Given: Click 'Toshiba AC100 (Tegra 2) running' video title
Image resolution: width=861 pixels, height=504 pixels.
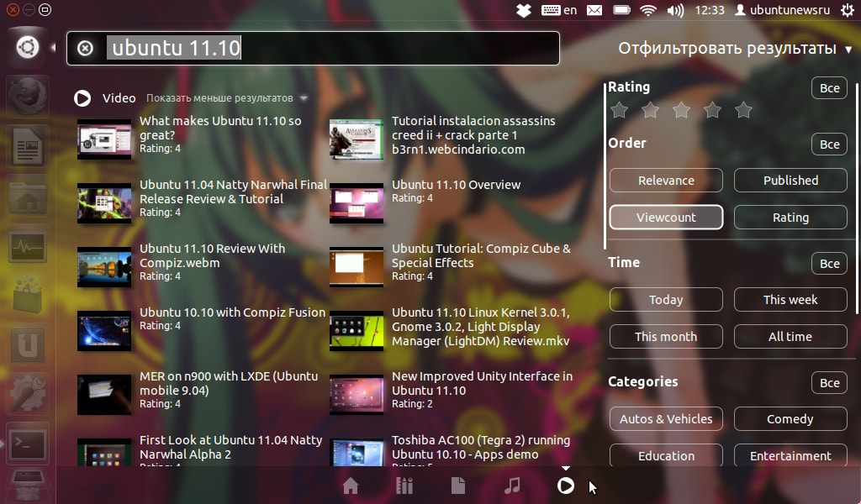Looking at the screenshot, I should click(481, 447).
